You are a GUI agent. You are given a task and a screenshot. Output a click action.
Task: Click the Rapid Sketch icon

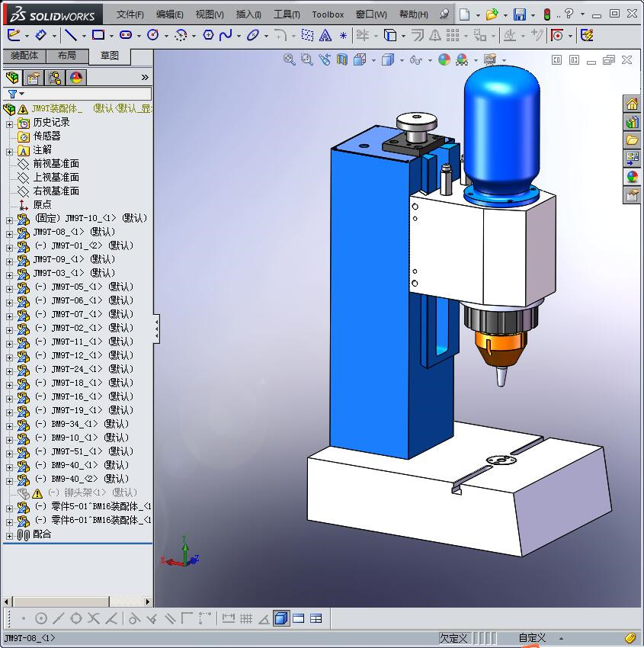click(587, 36)
